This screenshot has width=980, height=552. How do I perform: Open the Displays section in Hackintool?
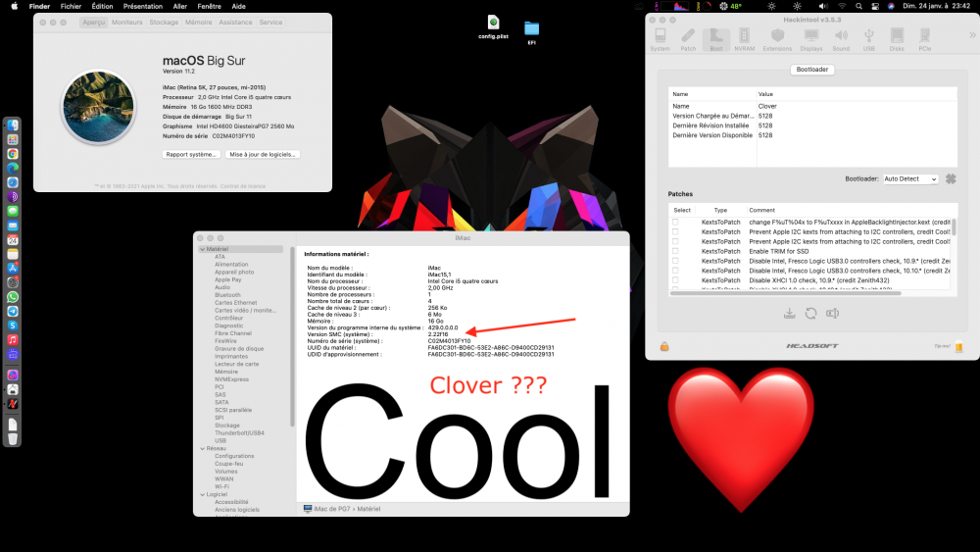coord(811,39)
